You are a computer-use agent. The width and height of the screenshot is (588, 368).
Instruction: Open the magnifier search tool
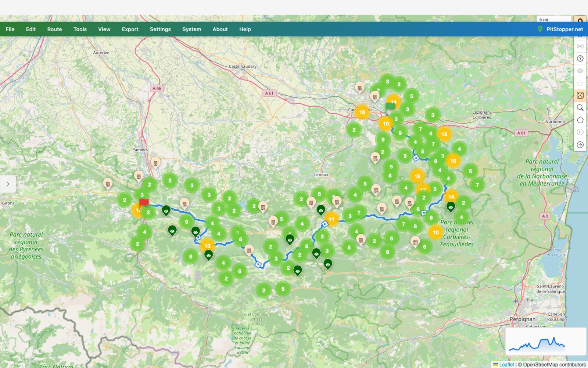[x=580, y=107]
